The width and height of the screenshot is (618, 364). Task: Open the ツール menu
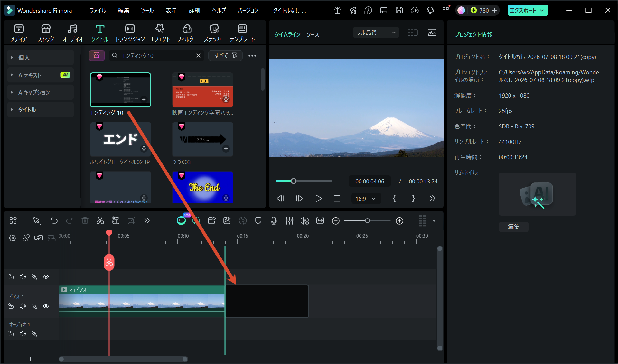click(x=147, y=10)
